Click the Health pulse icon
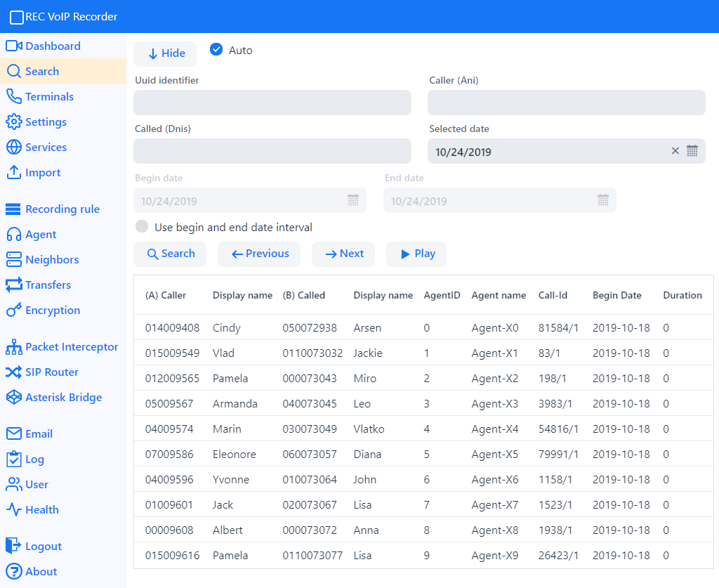 (x=14, y=510)
